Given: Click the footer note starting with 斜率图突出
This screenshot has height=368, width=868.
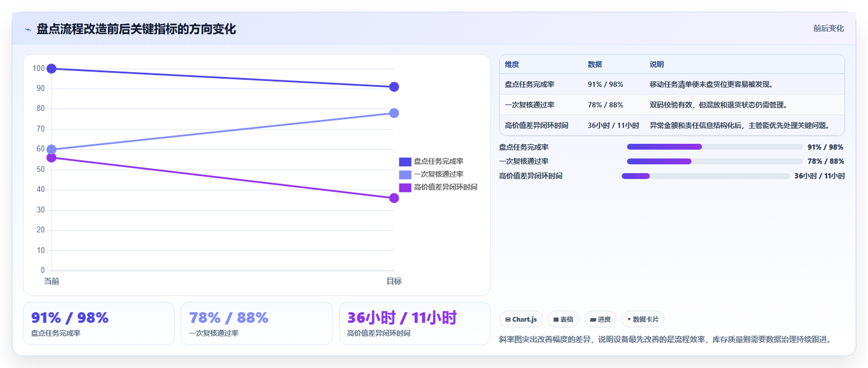Looking at the screenshot, I should [665, 339].
